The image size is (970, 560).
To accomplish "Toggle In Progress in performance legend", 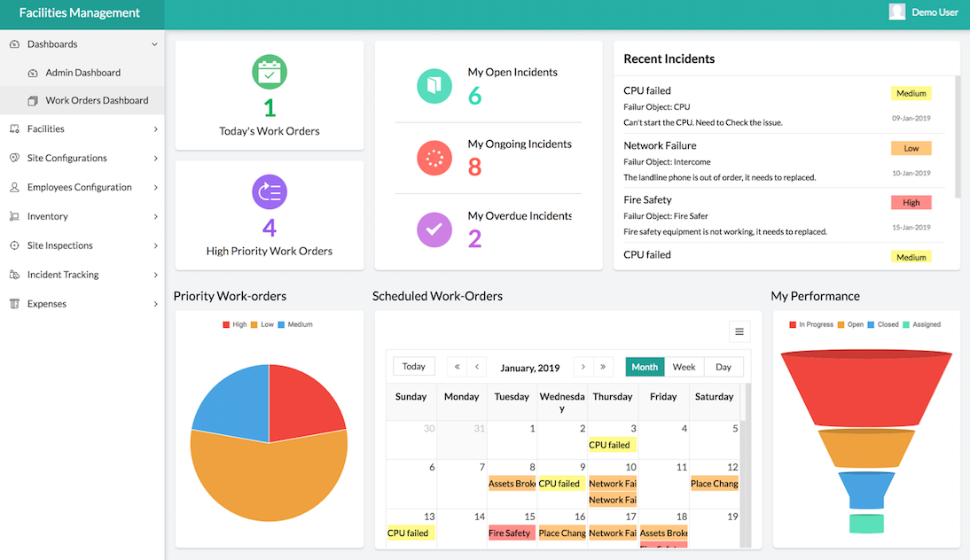I will (811, 324).
